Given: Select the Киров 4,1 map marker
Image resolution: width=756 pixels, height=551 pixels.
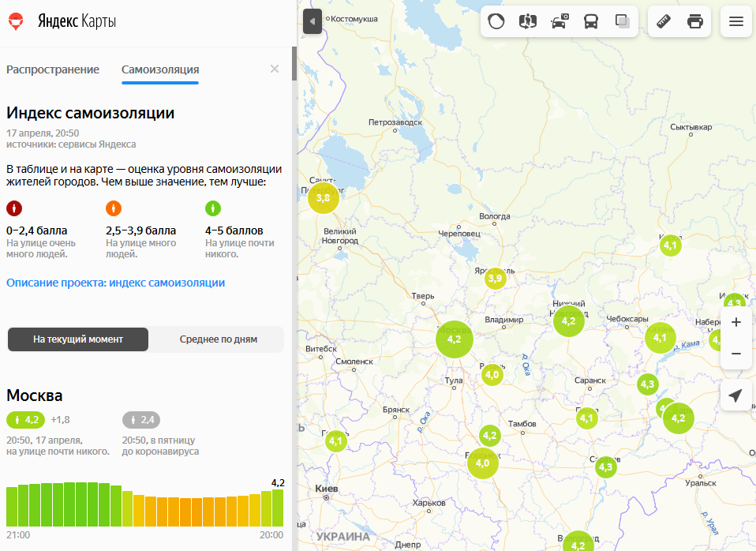Looking at the screenshot, I should pos(670,246).
